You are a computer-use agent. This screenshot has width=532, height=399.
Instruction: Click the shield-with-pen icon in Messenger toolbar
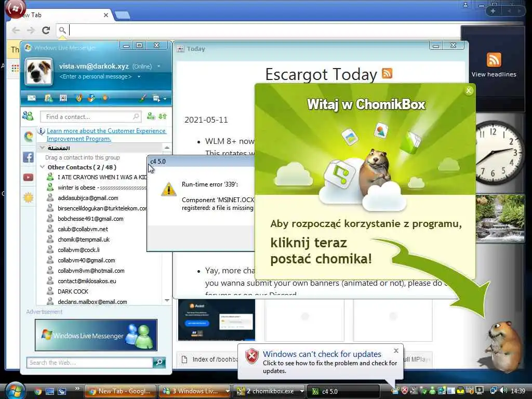79,98
